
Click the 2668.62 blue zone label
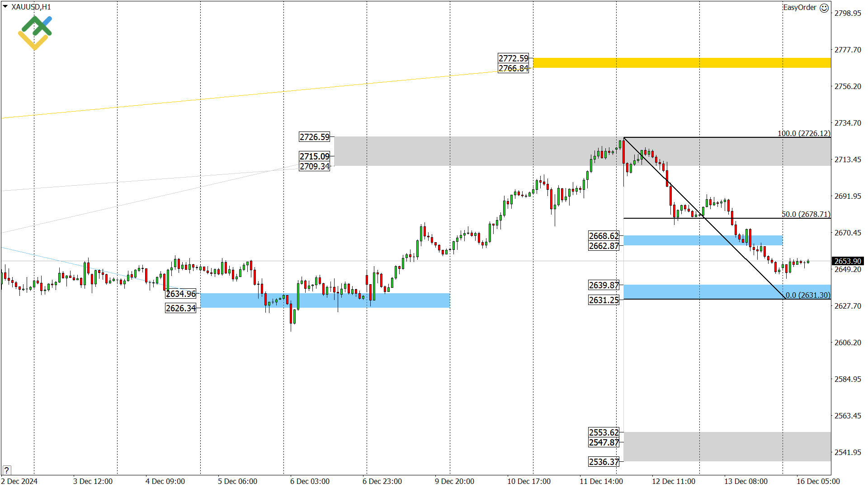point(604,236)
